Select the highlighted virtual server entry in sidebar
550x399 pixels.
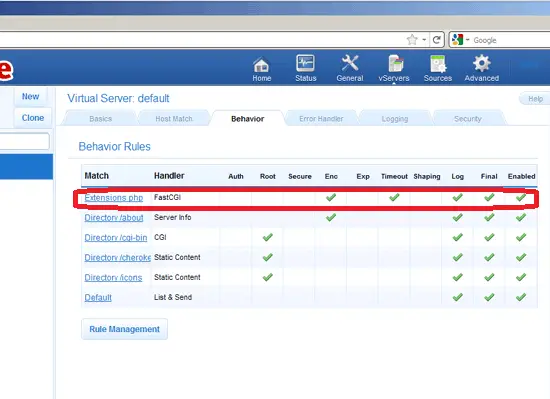[26, 167]
